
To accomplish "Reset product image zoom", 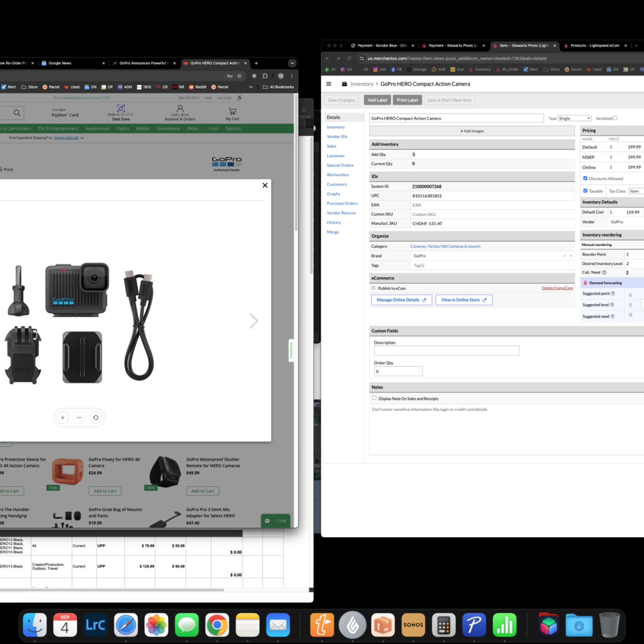I will tap(96, 418).
